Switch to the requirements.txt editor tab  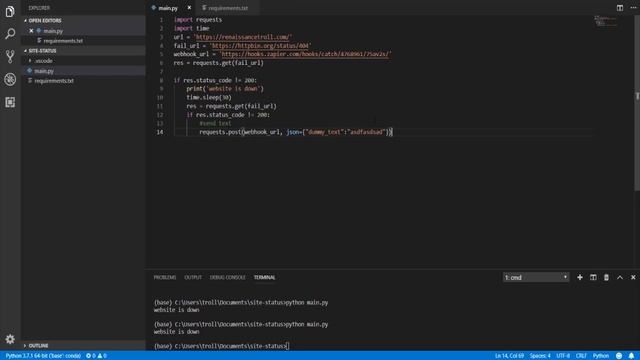click(x=227, y=8)
